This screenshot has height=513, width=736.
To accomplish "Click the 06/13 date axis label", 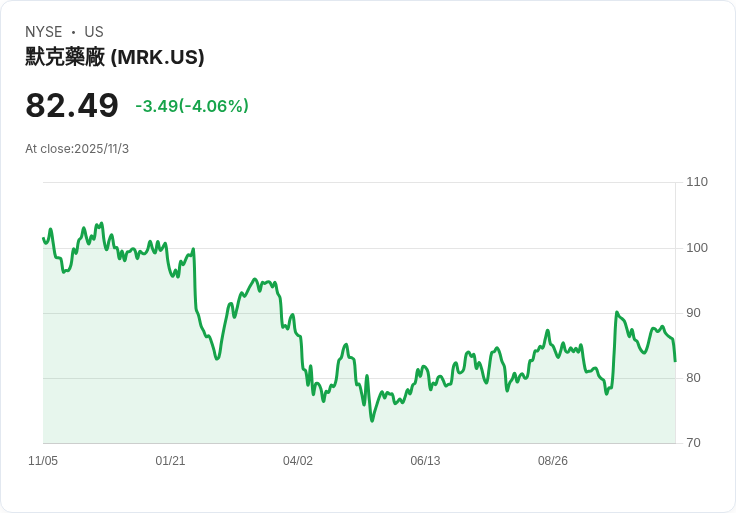I will [x=425, y=460].
